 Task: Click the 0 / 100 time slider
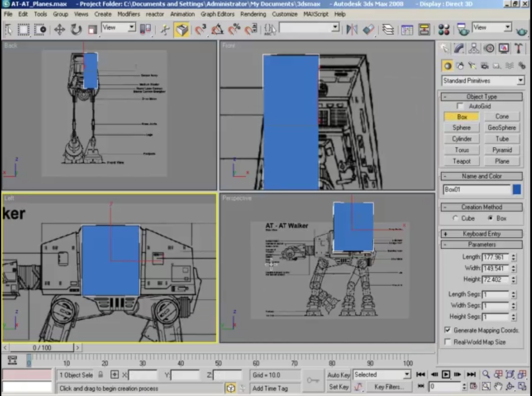pyautogui.click(x=41, y=348)
